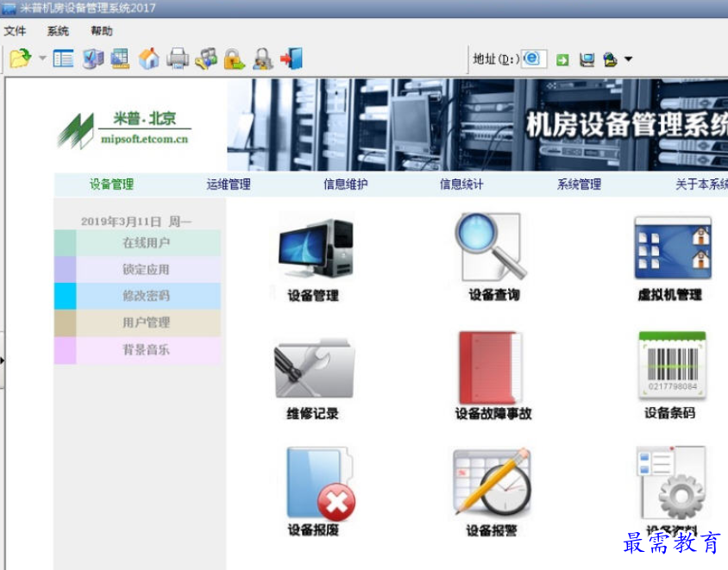Click the 设备报警 label text
This screenshot has height=570, width=728.
(x=492, y=530)
